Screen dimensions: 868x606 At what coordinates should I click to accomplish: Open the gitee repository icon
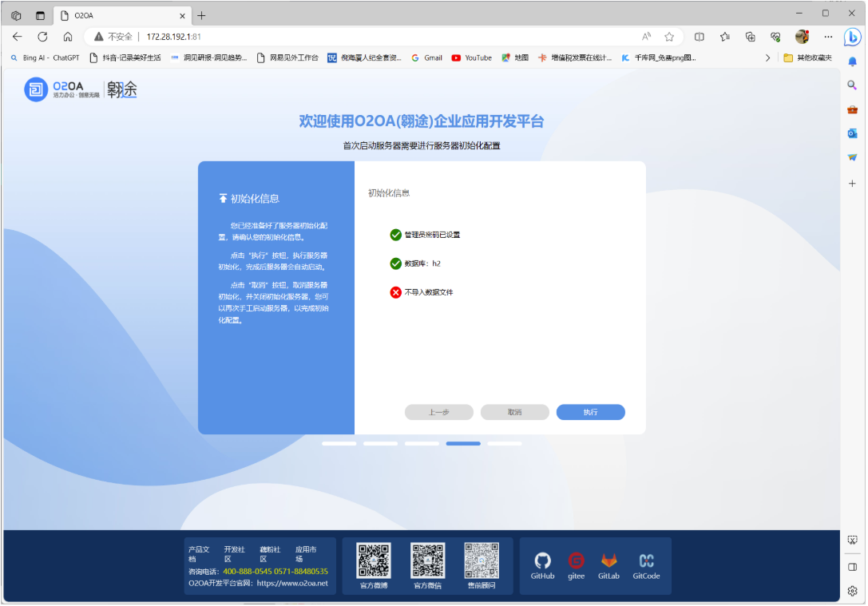click(576, 560)
